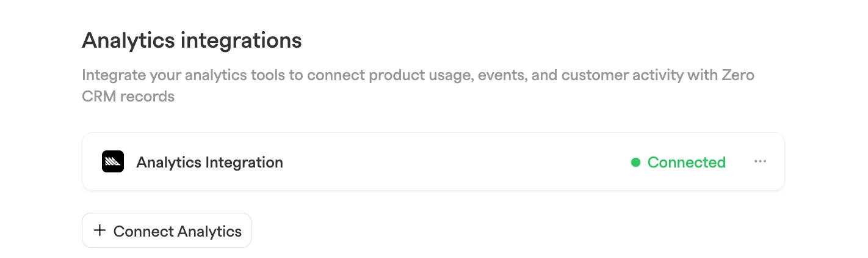Click the Connect Analytics label text
This screenshot has width=868, height=258.
pos(178,231)
